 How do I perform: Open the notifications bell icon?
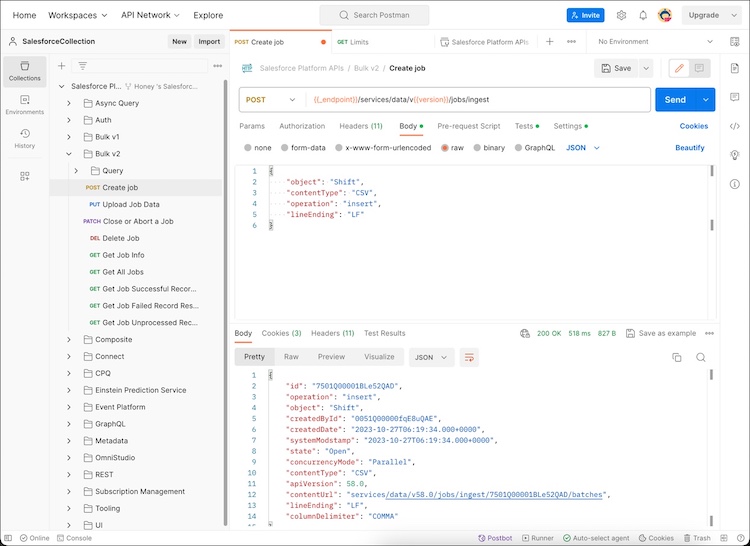(x=643, y=15)
